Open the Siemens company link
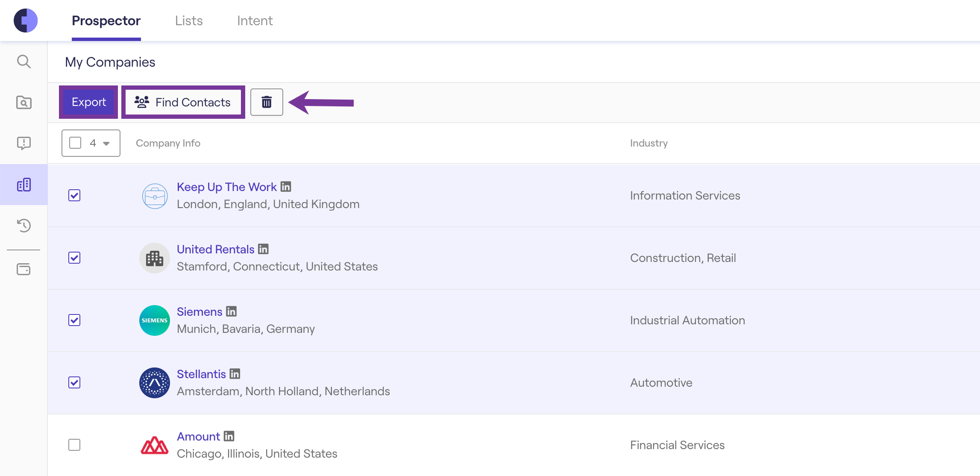Image resolution: width=980 pixels, height=476 pixels. coord(200,311)
